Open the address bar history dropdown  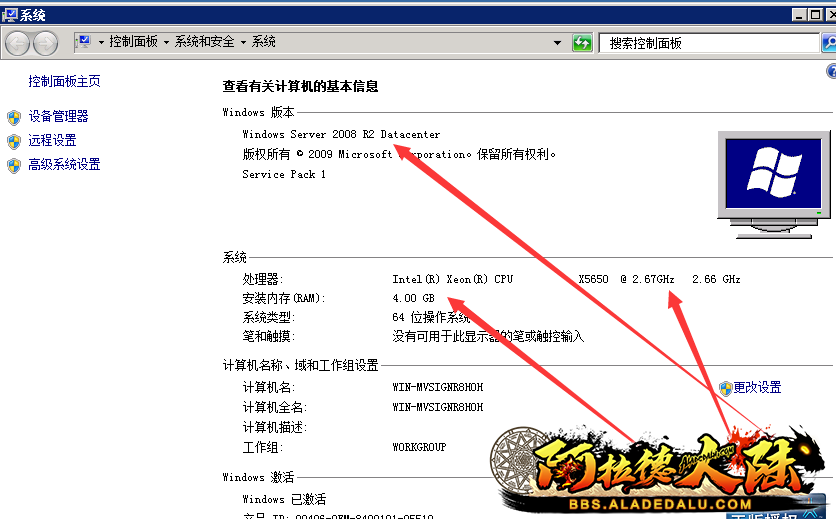pyautogui.click(x=558, y=43)
